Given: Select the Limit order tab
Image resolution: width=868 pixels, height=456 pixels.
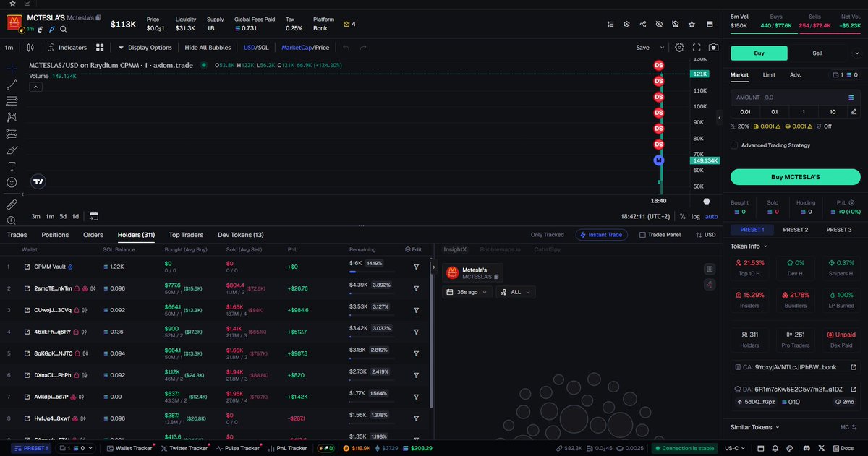Looking at the screenshot, I should pyautogui.click(x=769, y=74).
